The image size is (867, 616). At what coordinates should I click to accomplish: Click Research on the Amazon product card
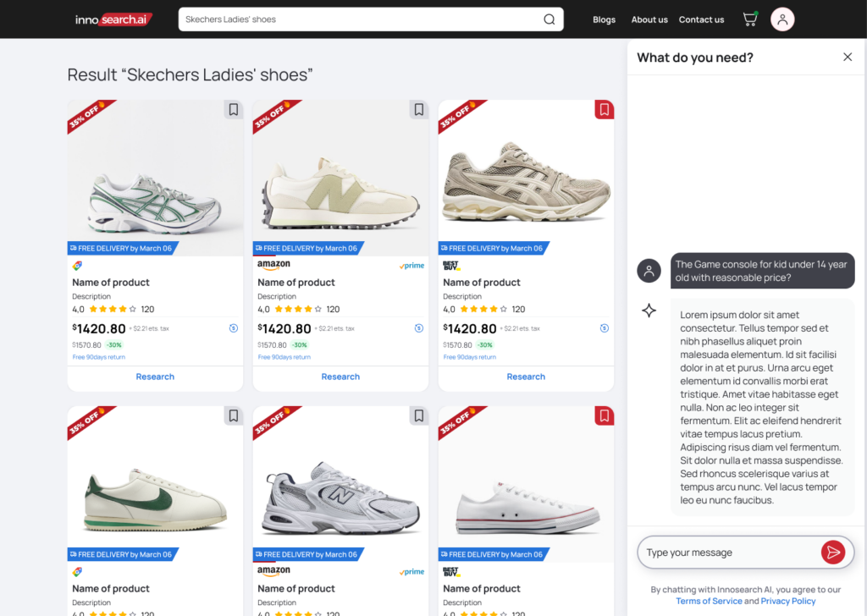coord(340,377)
